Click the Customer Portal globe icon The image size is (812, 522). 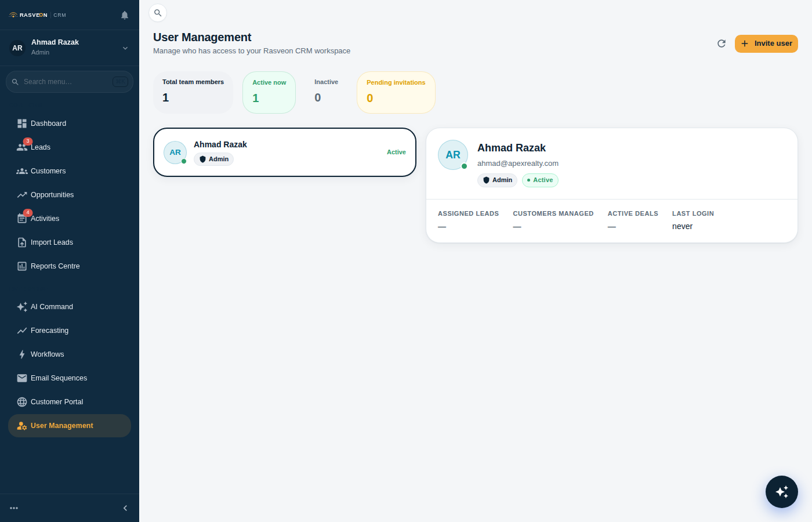tap(22, 402)
